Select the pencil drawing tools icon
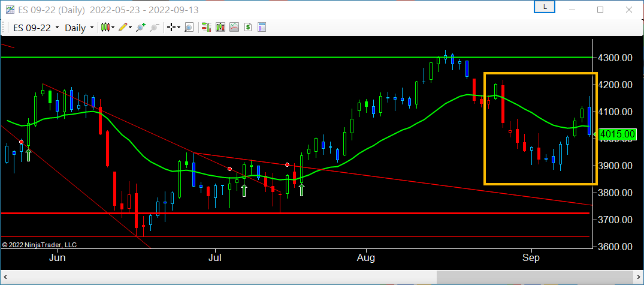 tap(122, 28)
